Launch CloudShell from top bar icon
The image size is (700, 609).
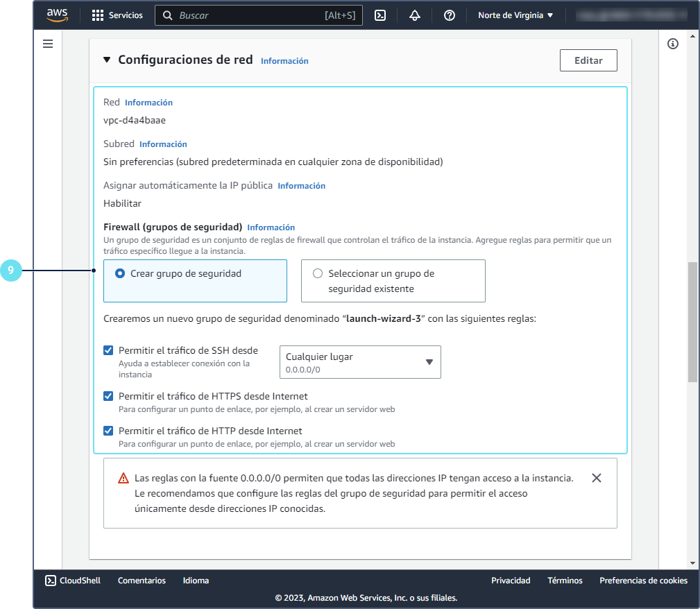coord(380,15)
